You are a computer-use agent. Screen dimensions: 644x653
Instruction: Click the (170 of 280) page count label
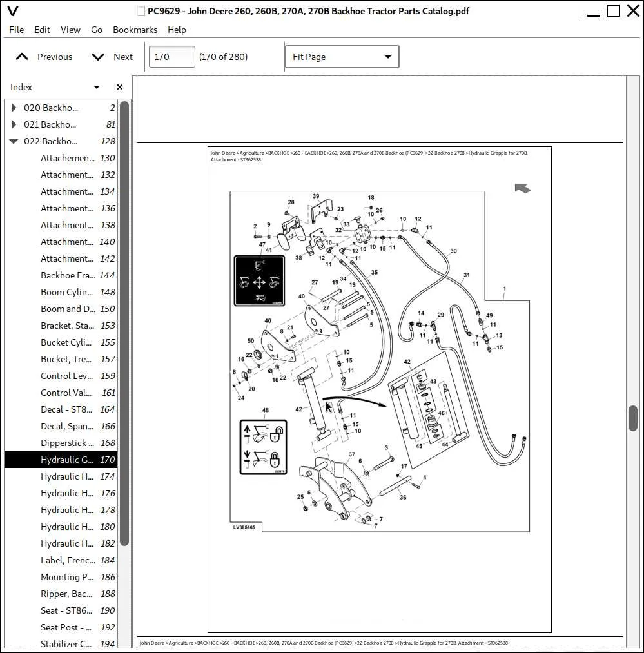[223, 57]
